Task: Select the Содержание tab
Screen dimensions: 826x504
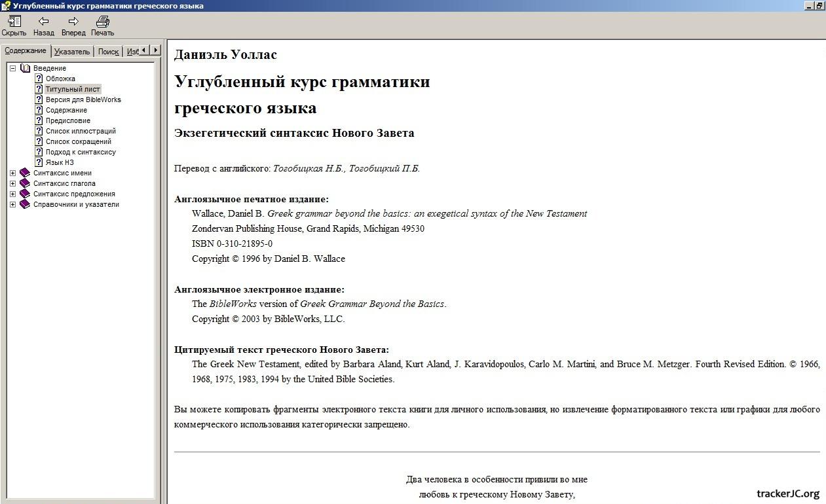Action: tap(26, 51)
